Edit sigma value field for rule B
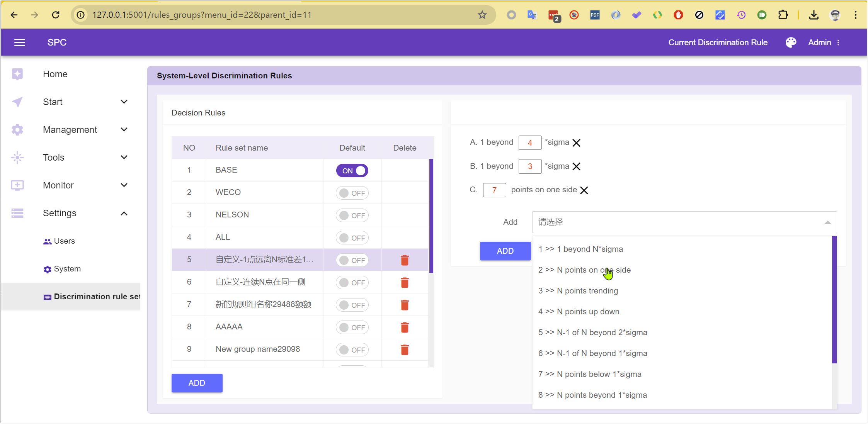The width and height of the screenshot is (868, 424). 530,166
